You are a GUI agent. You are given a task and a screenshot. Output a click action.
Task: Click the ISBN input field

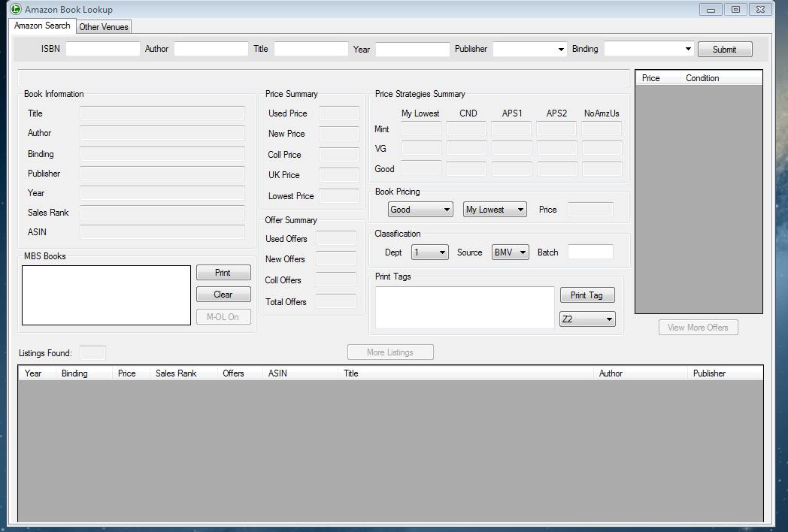pyautogui.click(x=103, y=49)
